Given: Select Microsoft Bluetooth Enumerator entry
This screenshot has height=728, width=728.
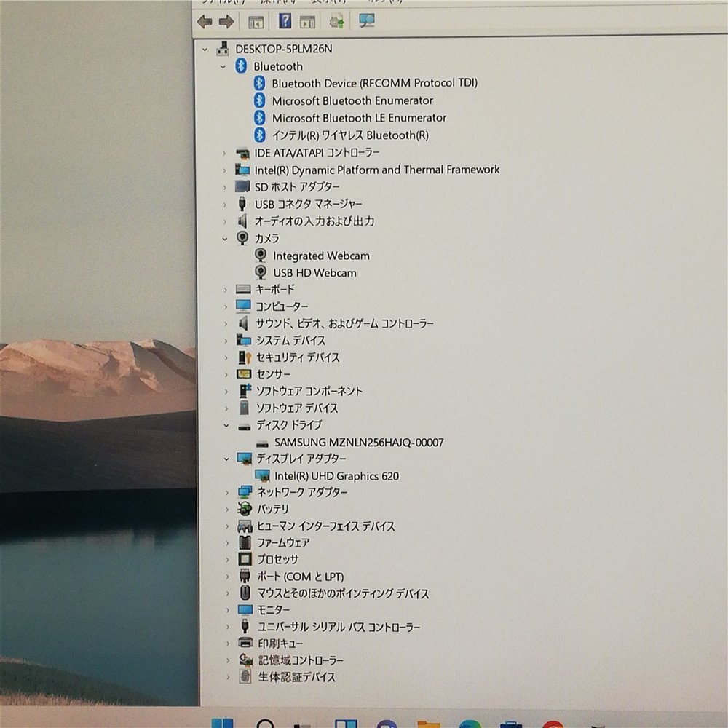Looking at the screenshot, I should coord(352,100).
